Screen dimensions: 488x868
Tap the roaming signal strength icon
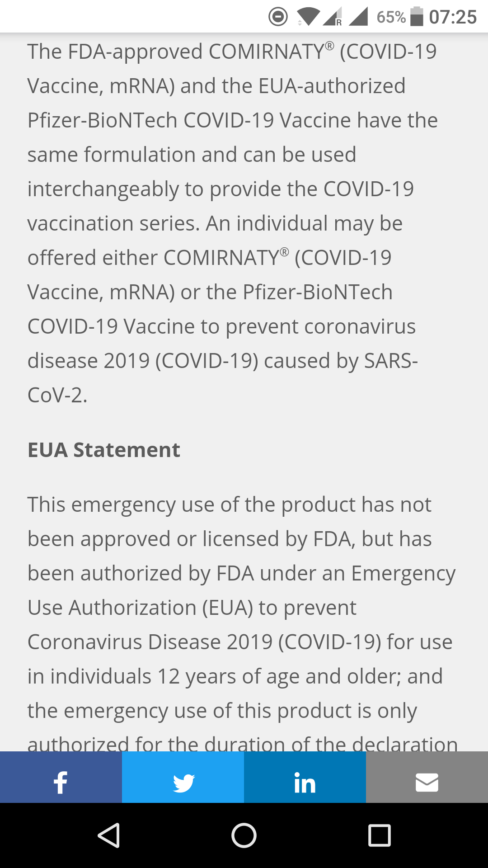point(333,17)
